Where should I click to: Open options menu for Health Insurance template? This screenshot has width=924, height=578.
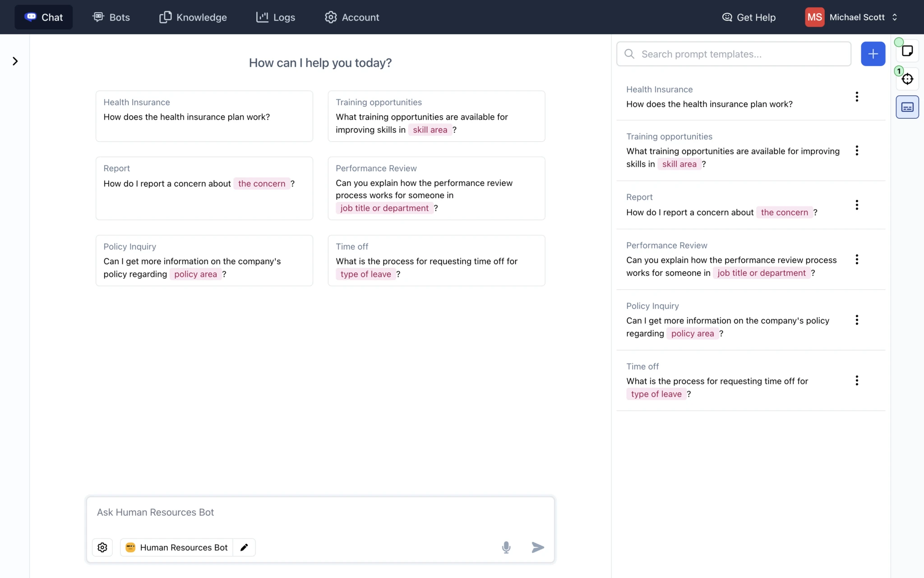coord(856,96)
